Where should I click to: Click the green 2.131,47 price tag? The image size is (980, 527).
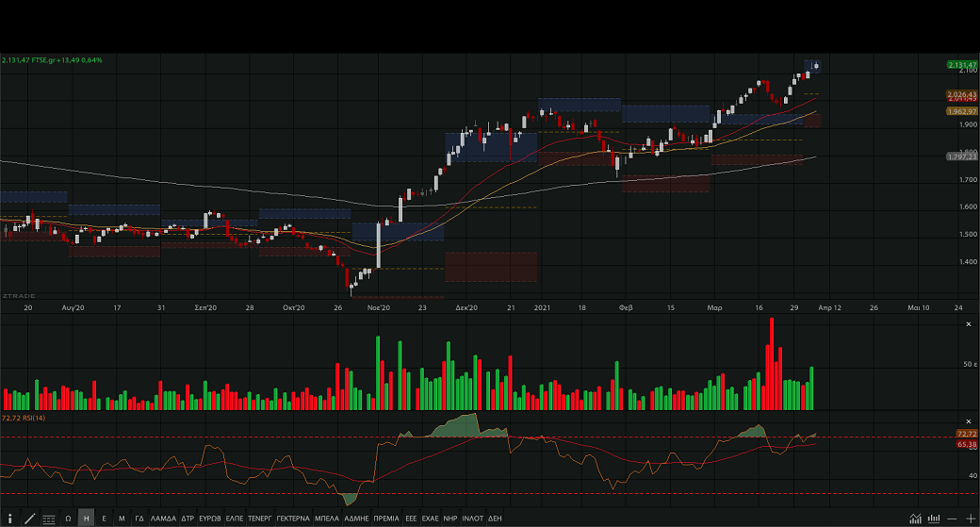point(962,65)
